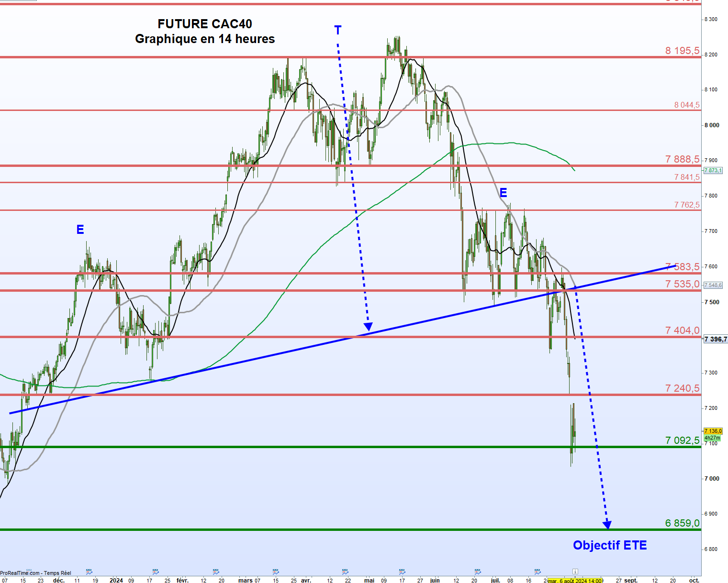The image size is (728, 583).
Task: Open the ProRealTime.com link
Action: 20,573
